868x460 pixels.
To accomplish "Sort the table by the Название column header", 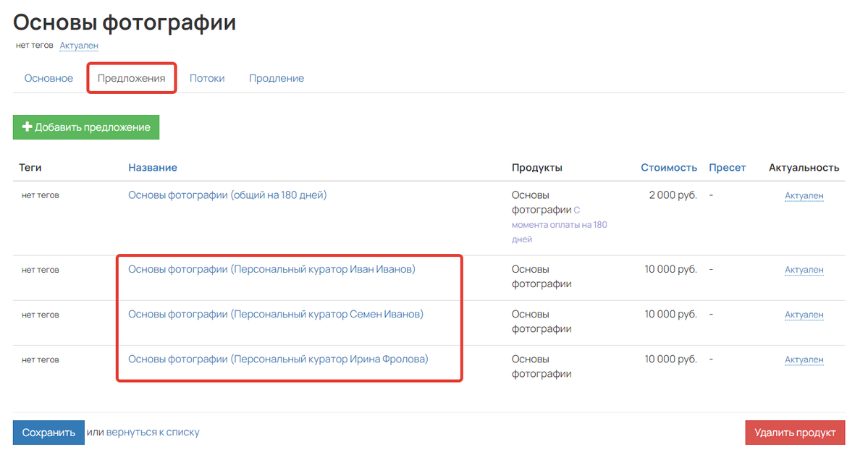I will (153, 168).
